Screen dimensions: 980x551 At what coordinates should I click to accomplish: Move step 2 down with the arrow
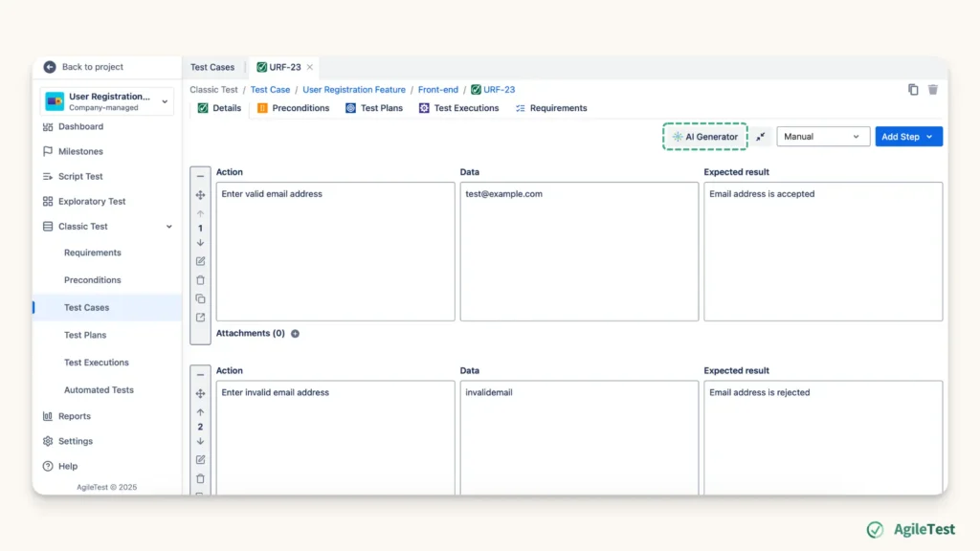pos(200,441)
